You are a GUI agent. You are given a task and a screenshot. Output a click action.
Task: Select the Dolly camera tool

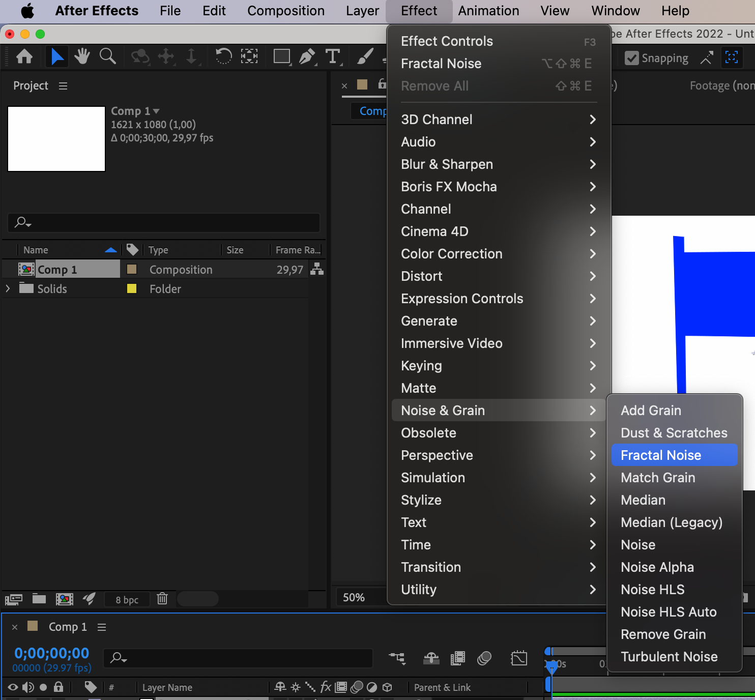point(192,56)
